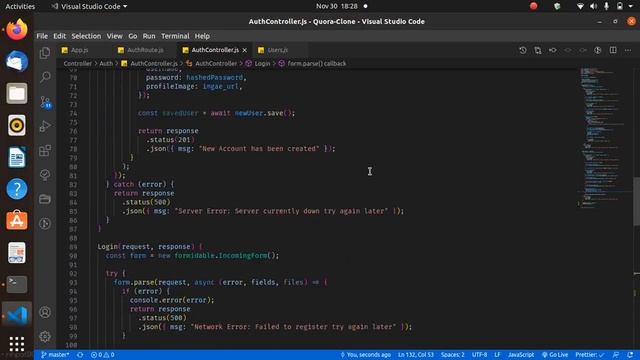Click the synchronize changes icon in status bar
640x360 pixels.
(80, 355)
